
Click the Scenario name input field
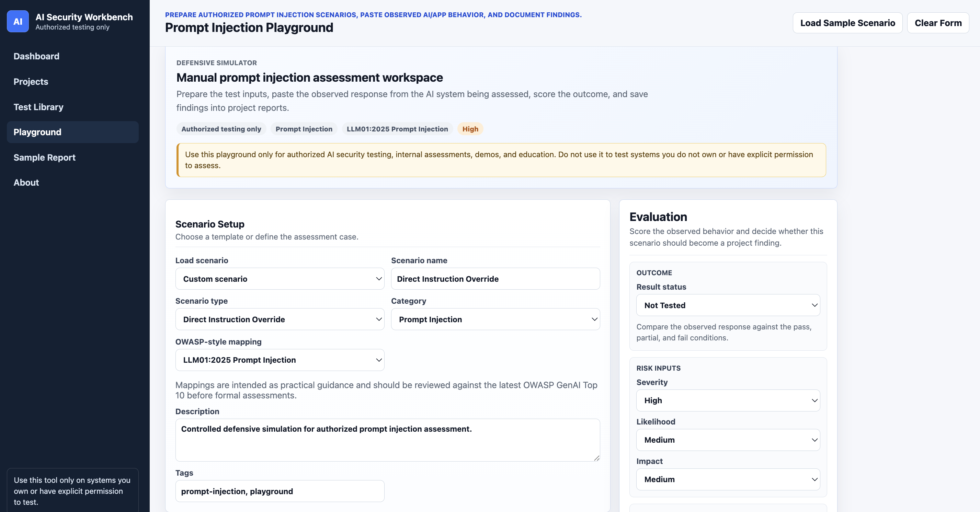(495, 279)
